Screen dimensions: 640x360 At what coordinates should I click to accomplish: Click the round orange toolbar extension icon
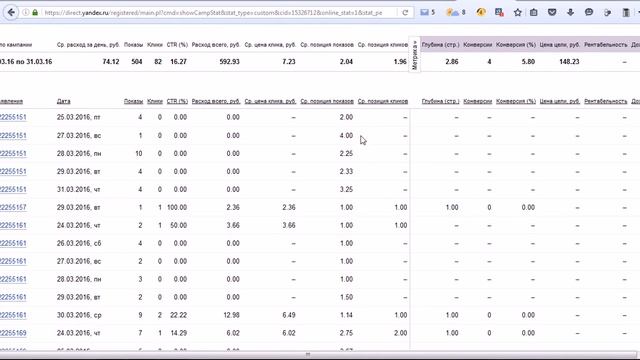point(481,12)
